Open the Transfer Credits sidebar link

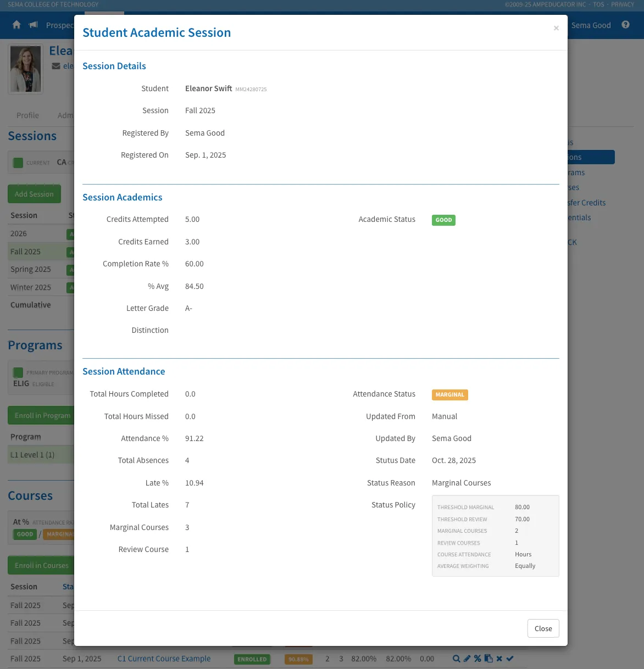click(x=587, y=203)
